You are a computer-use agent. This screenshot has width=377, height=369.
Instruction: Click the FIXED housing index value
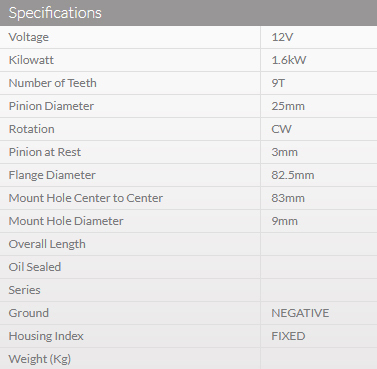pyautogui.click(x=288, y=336)
